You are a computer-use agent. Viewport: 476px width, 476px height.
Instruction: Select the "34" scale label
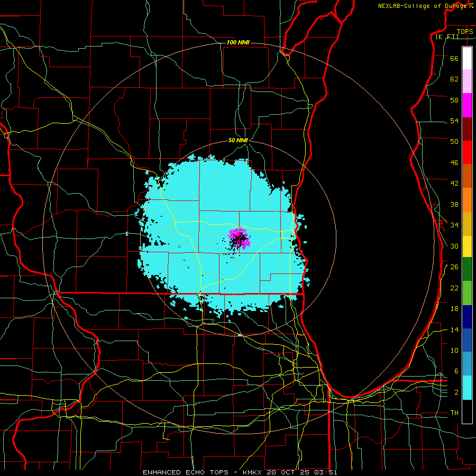[x=454, y=225]
